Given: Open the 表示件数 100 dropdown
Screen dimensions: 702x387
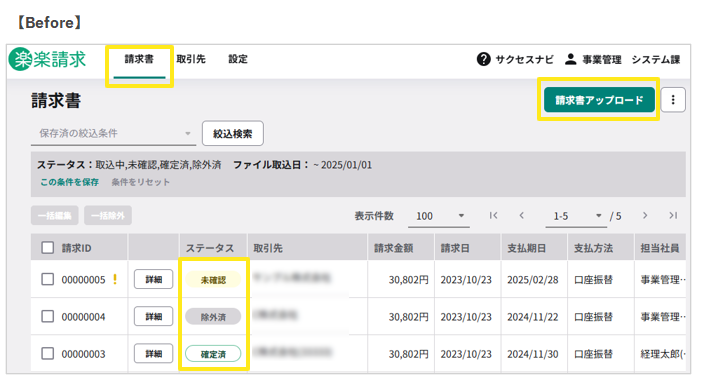Looking at the screenshot, I should coord(439,216).
